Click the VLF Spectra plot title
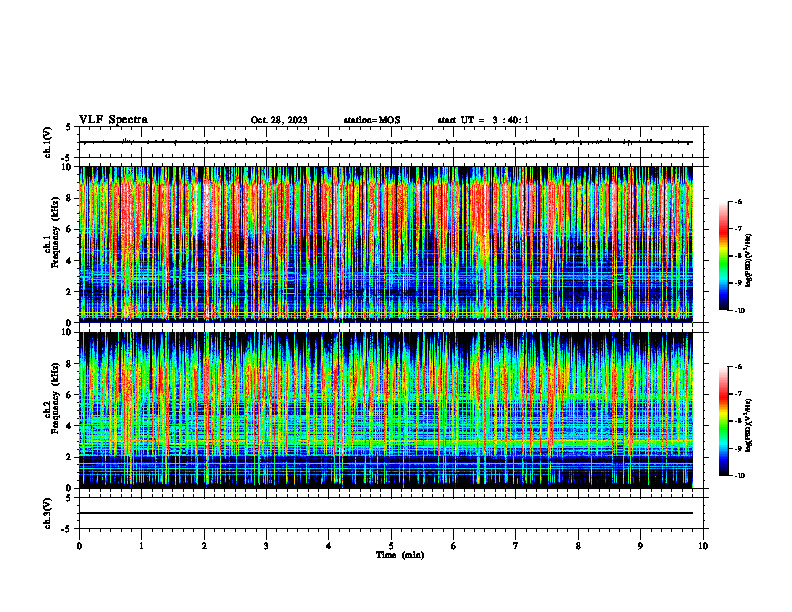Image resolution: width=792 pixels, height=612 pixels. point(113,120)
